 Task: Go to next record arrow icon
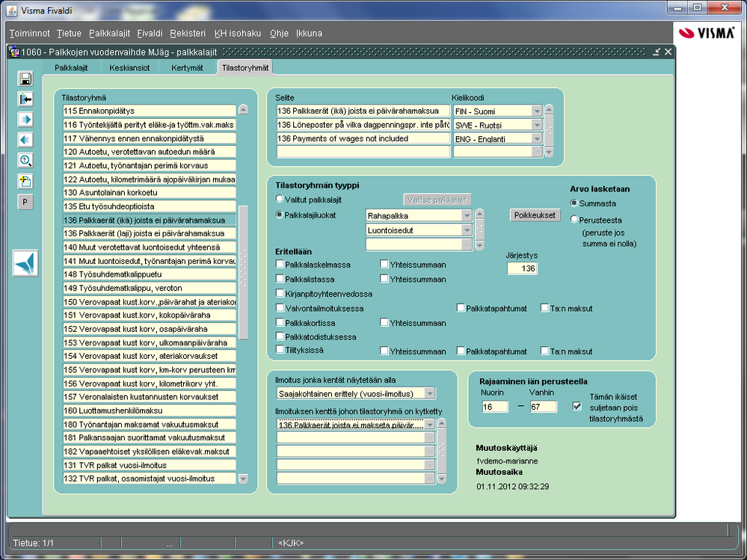[x=25, y=120]
